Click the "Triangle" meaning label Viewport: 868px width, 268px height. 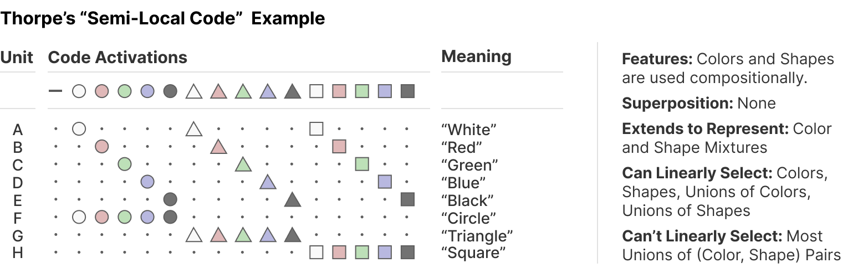477,236
